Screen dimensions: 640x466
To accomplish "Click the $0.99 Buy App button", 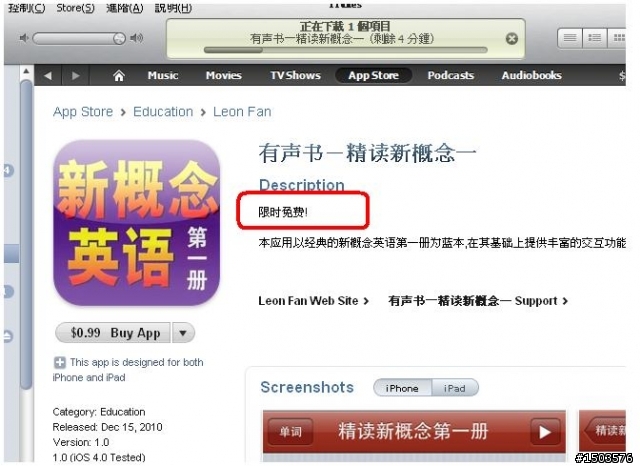I will click(x=113, y=333).
